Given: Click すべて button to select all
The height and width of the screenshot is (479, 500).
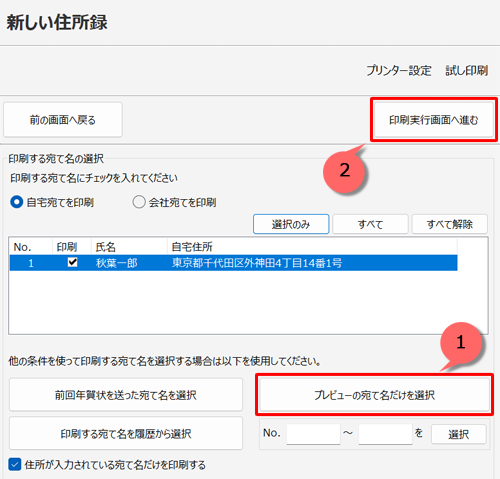Looking at the screenshot, I should tap(370, 224).
